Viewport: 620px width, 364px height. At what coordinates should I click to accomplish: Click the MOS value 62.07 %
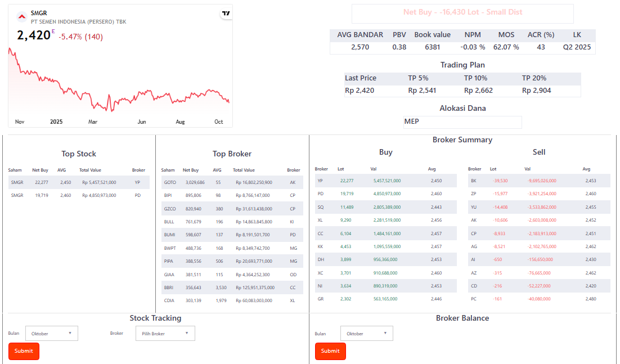[x=506, y=47]
